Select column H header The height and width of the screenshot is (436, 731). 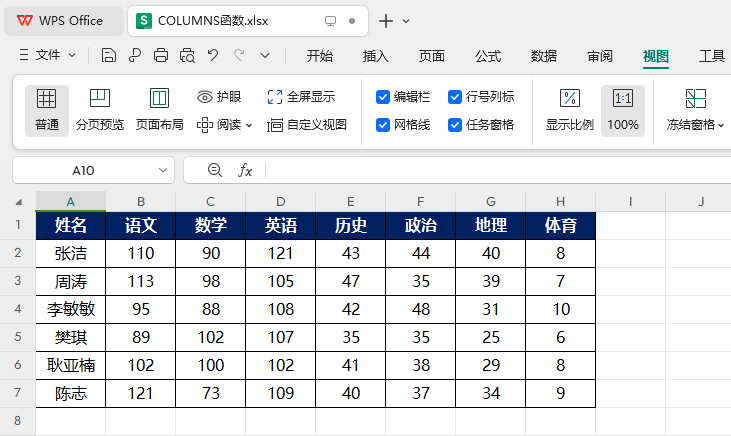click(560, 201)
